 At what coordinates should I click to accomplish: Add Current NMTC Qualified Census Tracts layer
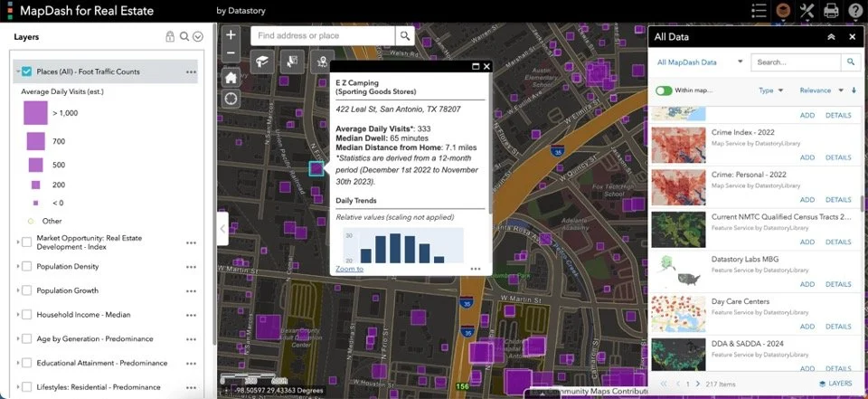(x=807, y=242)
